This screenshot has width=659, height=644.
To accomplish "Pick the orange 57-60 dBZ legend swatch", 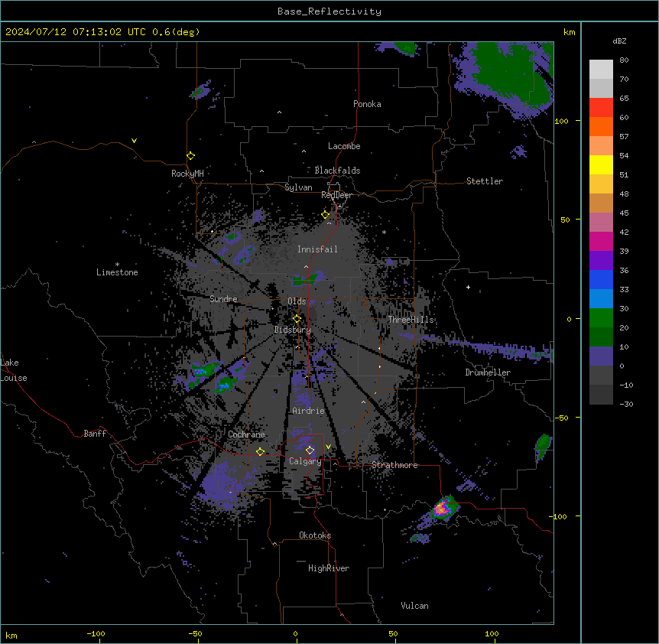I will click(601, 126).
